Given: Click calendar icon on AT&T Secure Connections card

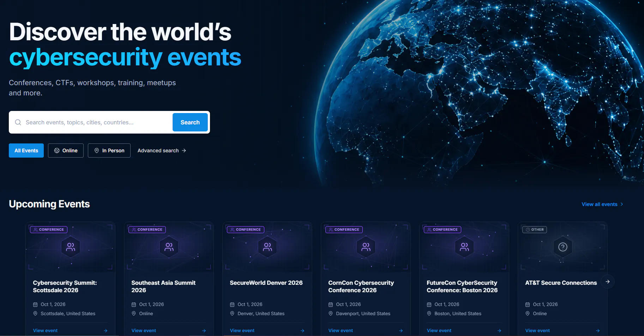Looking at the screenshot, I should point(528,305).
